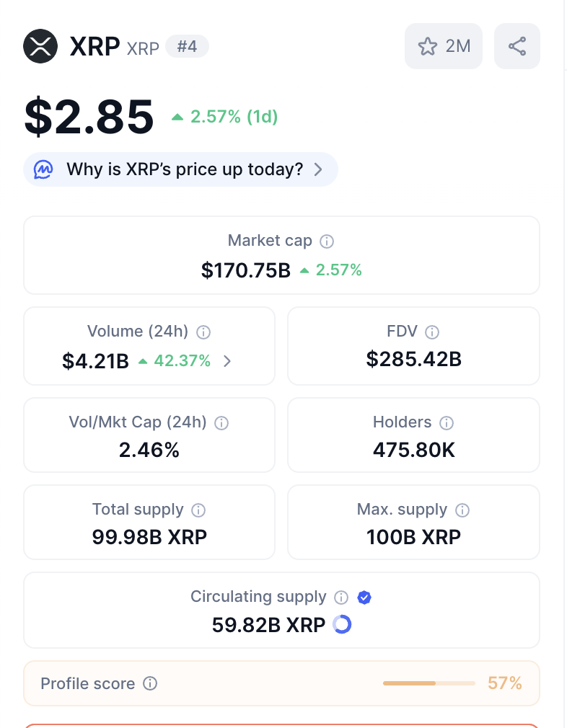Click Max. supply info icon
The width and height of the screenshot is (567, 728).
pos(462,510)
